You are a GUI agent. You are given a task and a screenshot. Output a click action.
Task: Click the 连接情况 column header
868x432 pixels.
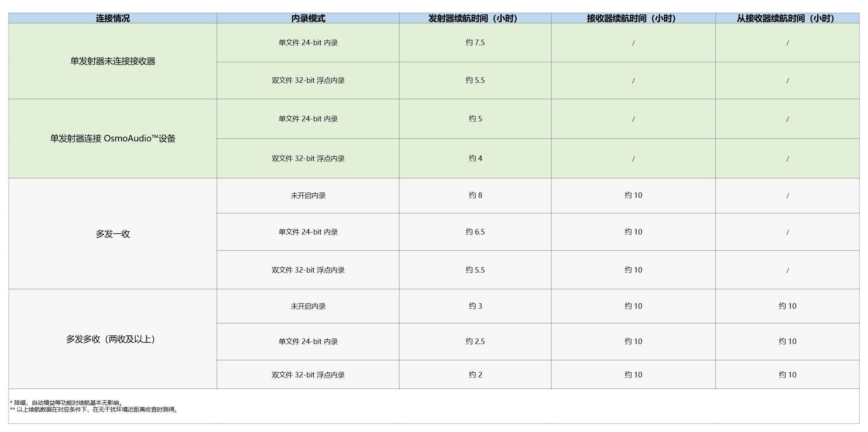pyautogui.click(x=113, y=18)
